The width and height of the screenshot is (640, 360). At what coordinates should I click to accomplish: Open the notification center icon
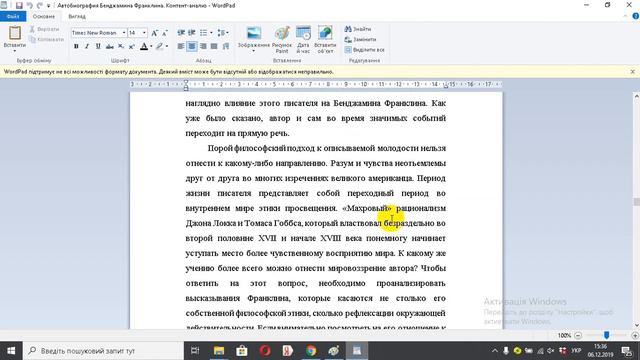click(x=627, y=351)
